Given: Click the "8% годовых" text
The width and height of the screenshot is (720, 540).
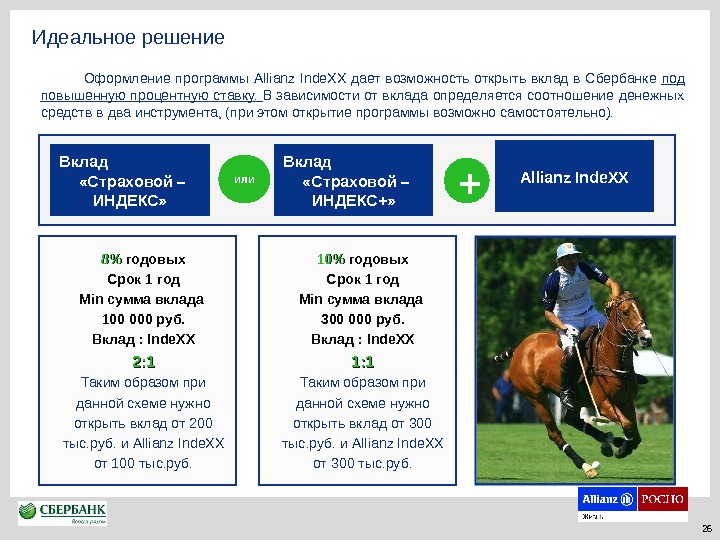Looking at the screenshot, I should point(143,259).
